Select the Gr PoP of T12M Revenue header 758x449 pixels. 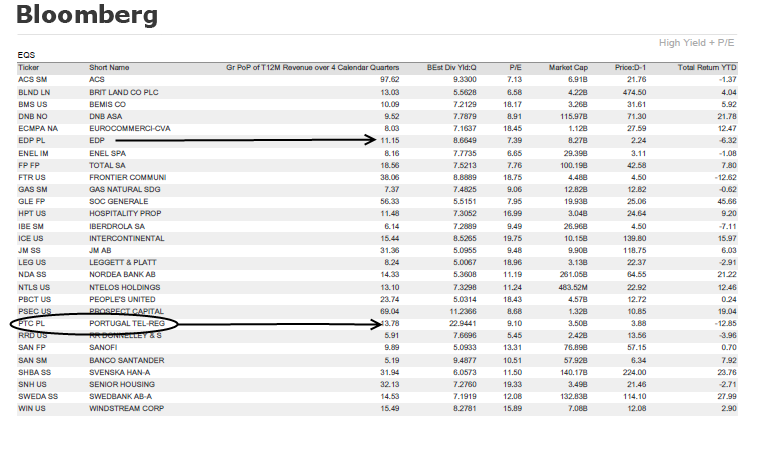[313, 68]
